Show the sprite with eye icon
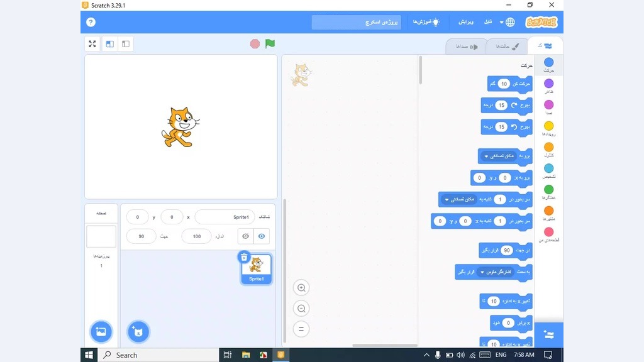This screenshot has width=644, height=362. point(262,236)
